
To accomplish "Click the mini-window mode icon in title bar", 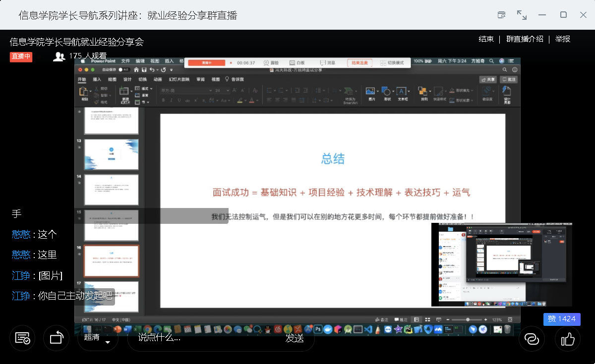I will pos(501,15).
